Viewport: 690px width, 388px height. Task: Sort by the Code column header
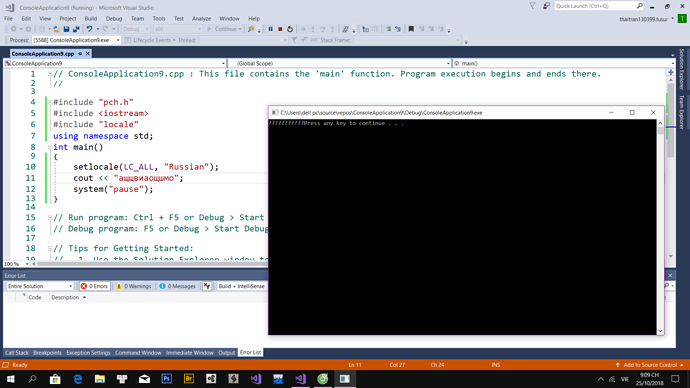(35, 297)
